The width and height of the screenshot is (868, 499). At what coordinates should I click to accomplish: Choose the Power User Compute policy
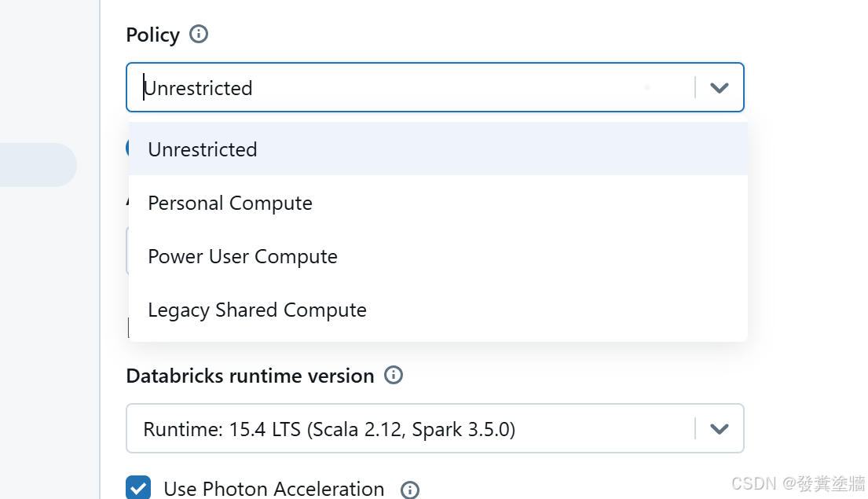click(438, 256)
